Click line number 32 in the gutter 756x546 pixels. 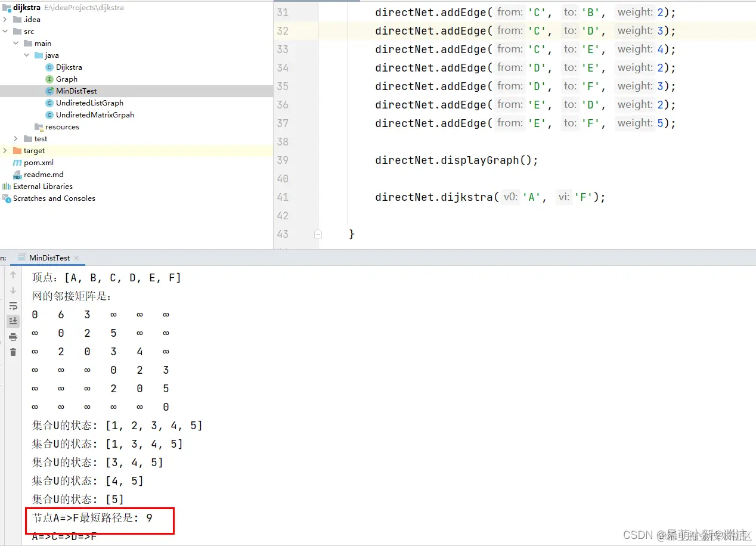[x=283, y=31]
